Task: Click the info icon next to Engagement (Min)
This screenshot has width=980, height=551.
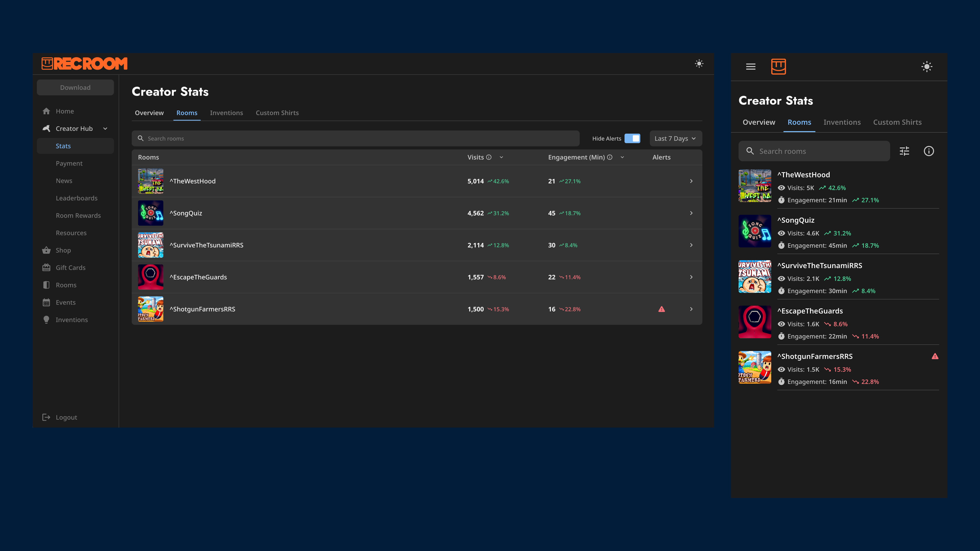Action: point(610,157)
